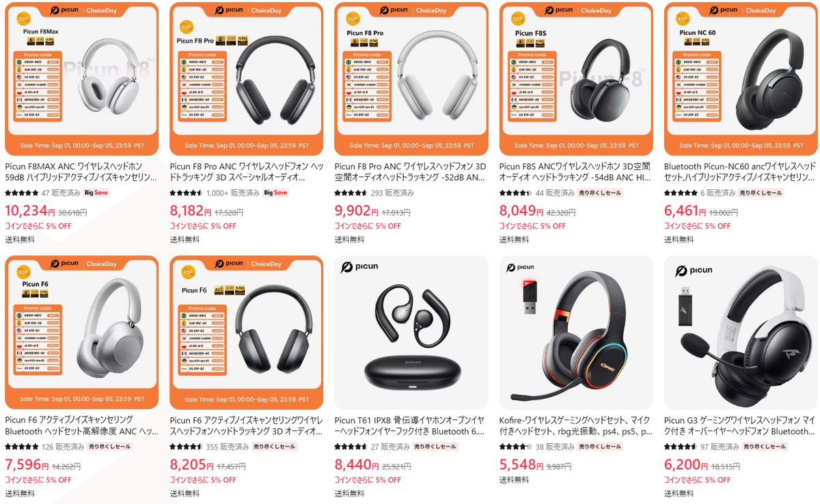The width and height of the screenshot is (820, 504).
Task: Open the Picun NC 60 black headphone image
Action: [741, 79]
